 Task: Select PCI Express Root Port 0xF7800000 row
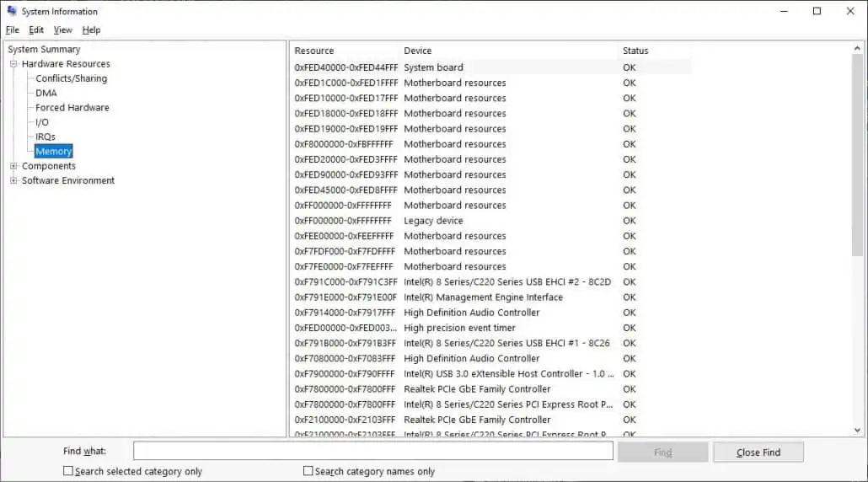491,404
